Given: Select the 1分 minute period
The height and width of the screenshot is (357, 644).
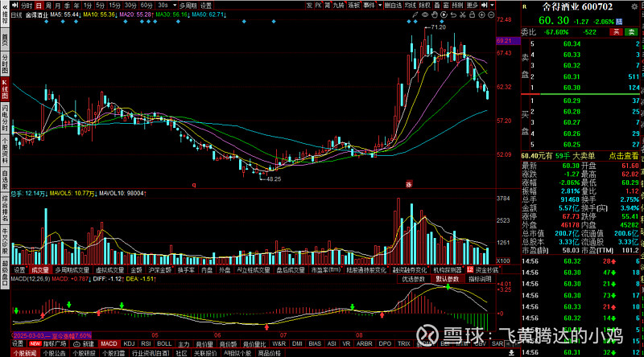Looking at the screenshot, I should point(88,6).
